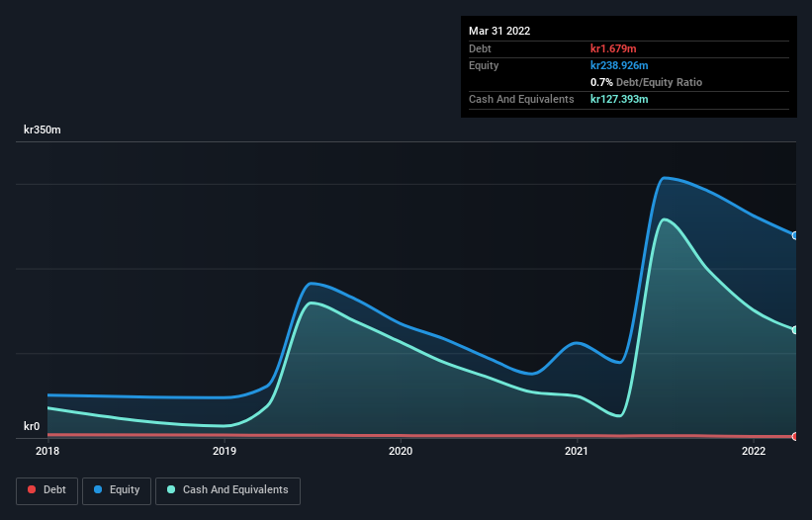Click the kr127.393m cash value
Screen dimensions: 812x520
pos(619,99)
